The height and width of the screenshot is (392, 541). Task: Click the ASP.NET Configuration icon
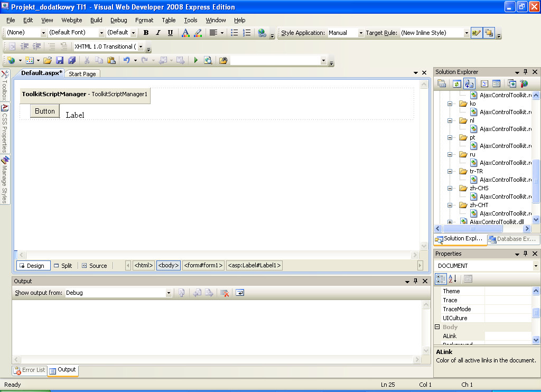tap(524, 83)
